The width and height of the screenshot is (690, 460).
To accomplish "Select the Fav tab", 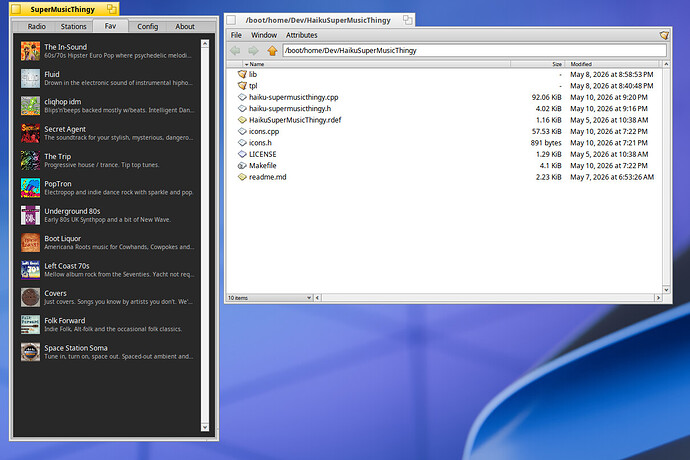I will (110, 26).
